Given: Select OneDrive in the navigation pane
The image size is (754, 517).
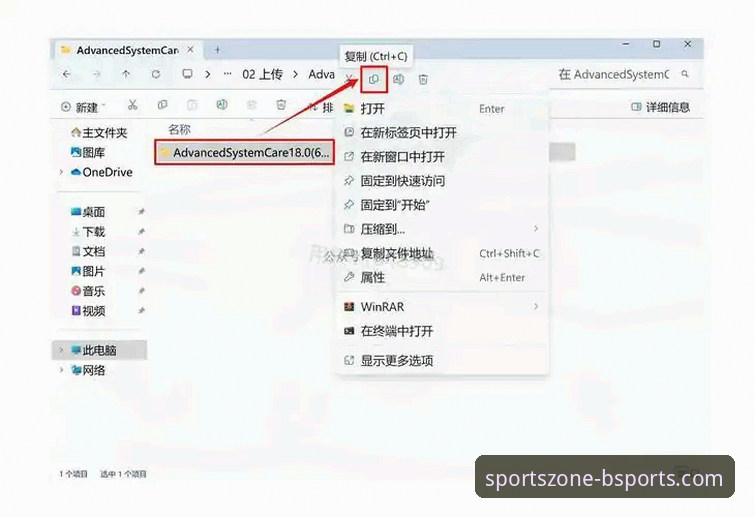Looking at the screenshot, I should [x=101, y=172].
